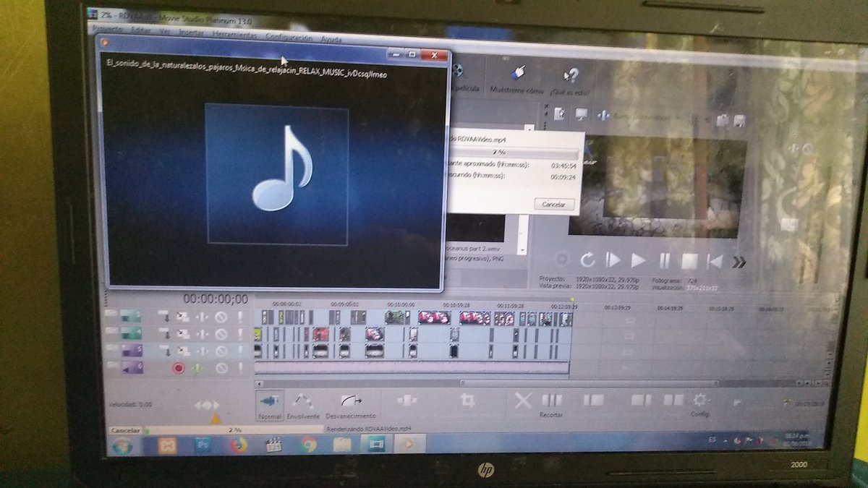Image resolution: width=868 pixels, height=488 pixels.
Task: Open the Editar menu
Action: 140,31
